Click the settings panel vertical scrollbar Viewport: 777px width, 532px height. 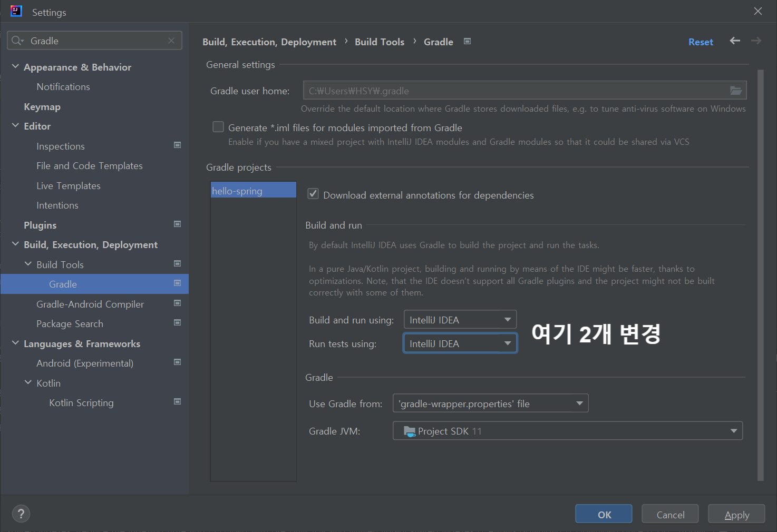(x=760, y=275)
